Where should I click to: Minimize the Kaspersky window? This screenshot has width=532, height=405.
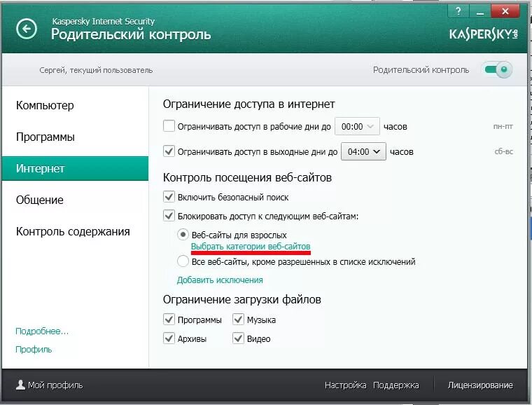click(x=479, y=11)
